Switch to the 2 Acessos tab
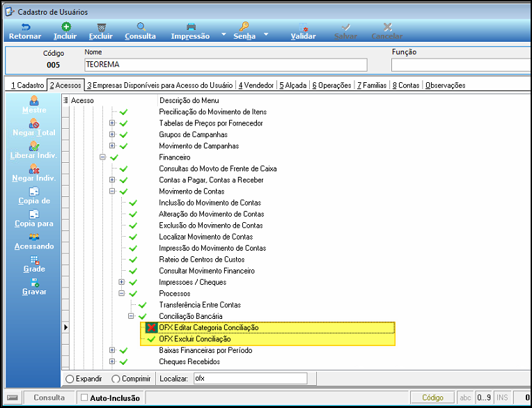The image size is (532, 408). click(x=65, y=86)
